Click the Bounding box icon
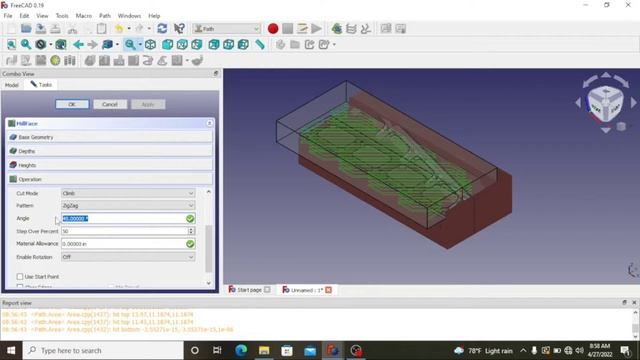Screen dimensions: 640x360 [x=61, y=44]
